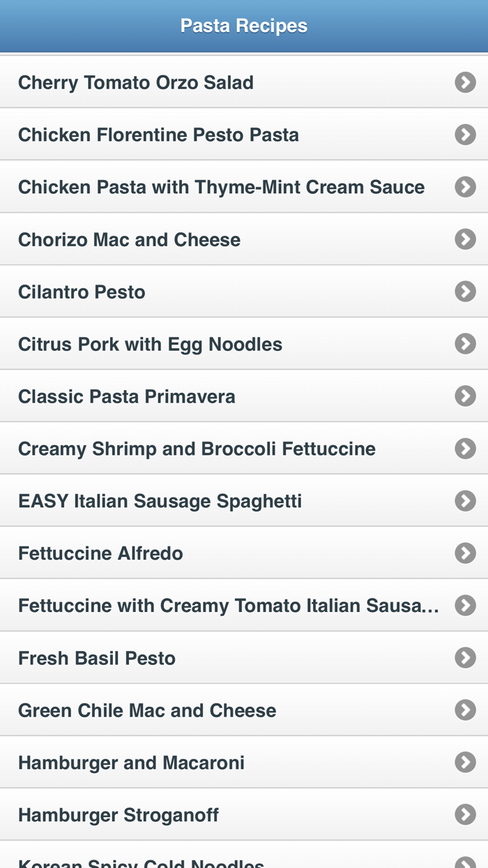Screen dimensions: 488x868
Task: Tap the Hamburger Stroganoff chevron icon
Action: click(x=464, y=814)
